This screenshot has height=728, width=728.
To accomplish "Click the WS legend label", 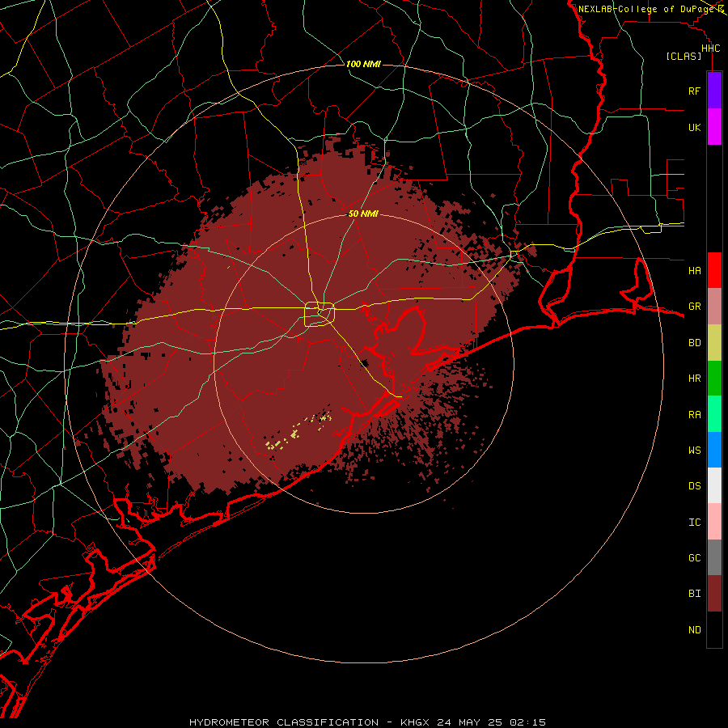I will pos(694,450).
